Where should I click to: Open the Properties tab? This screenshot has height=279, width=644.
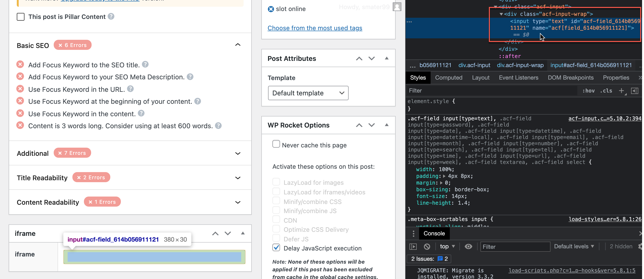point(616,77)
